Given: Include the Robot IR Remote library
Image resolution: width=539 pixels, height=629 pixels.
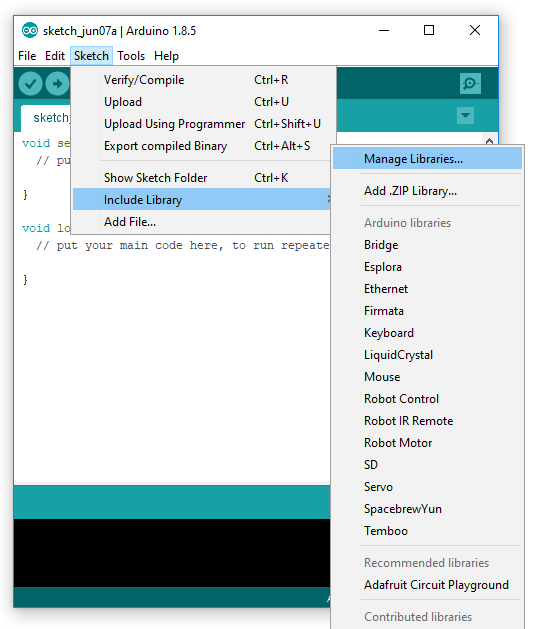Looking at the screenshot, I should coord(428,421).
